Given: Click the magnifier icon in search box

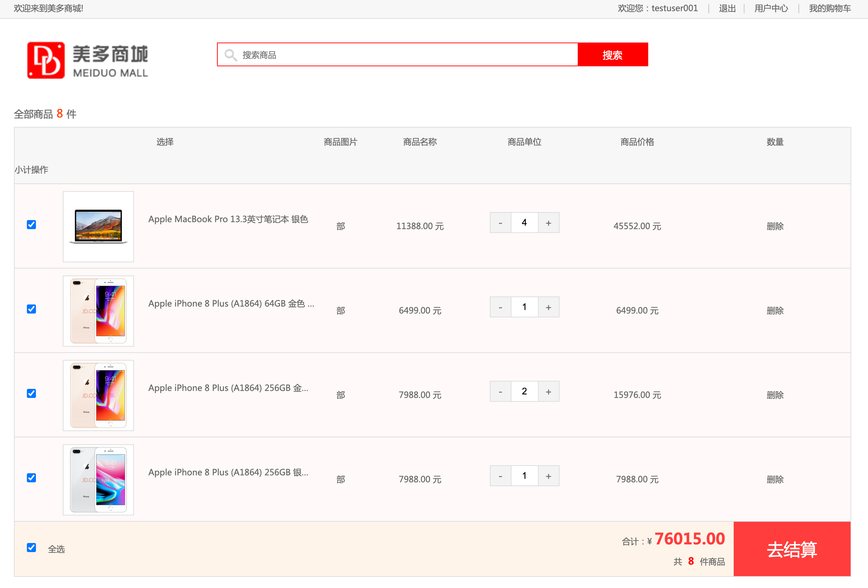Looking at the screenshot, I should 231,55.
